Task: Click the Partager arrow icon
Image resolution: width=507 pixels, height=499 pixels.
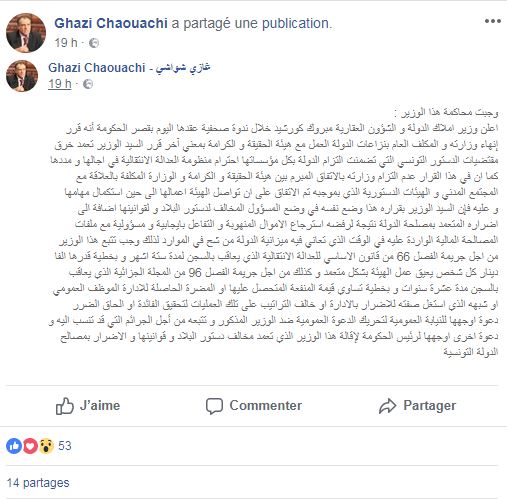Action: point(387,406)
